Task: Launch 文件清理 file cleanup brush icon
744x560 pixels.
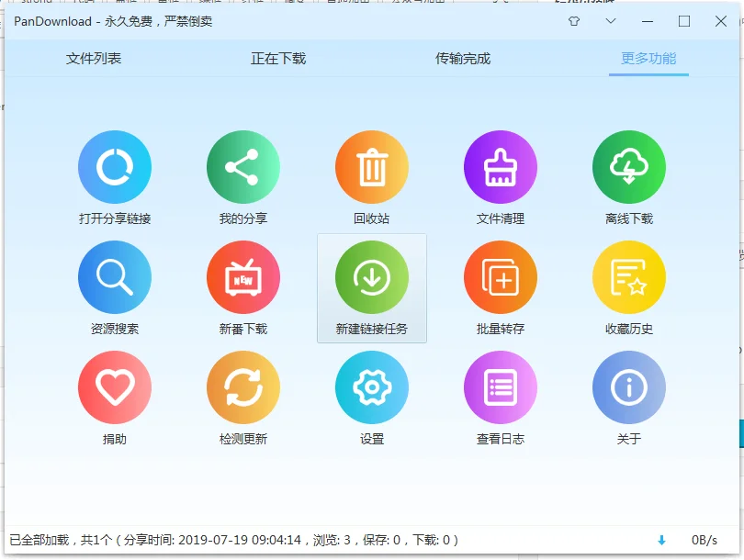Action: (500, 167)
